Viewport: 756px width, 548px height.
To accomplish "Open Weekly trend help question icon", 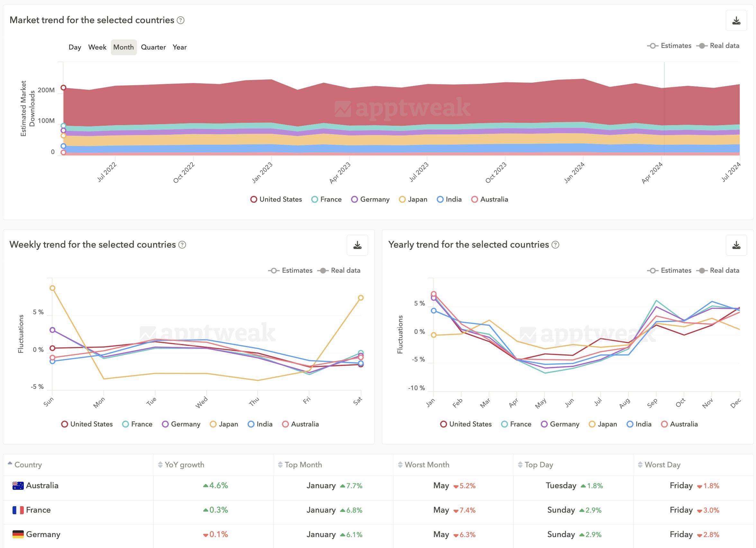I will (x=182, y=245).
